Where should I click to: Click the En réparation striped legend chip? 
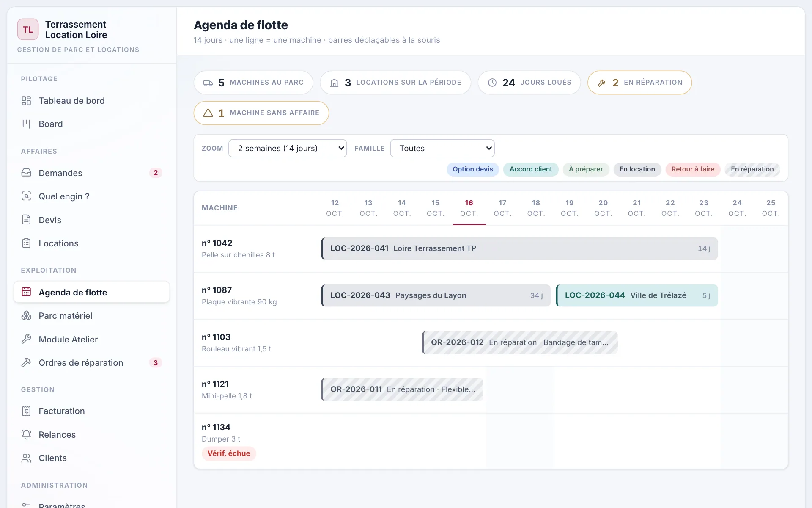pyautogui.click(x=752, y=169)
